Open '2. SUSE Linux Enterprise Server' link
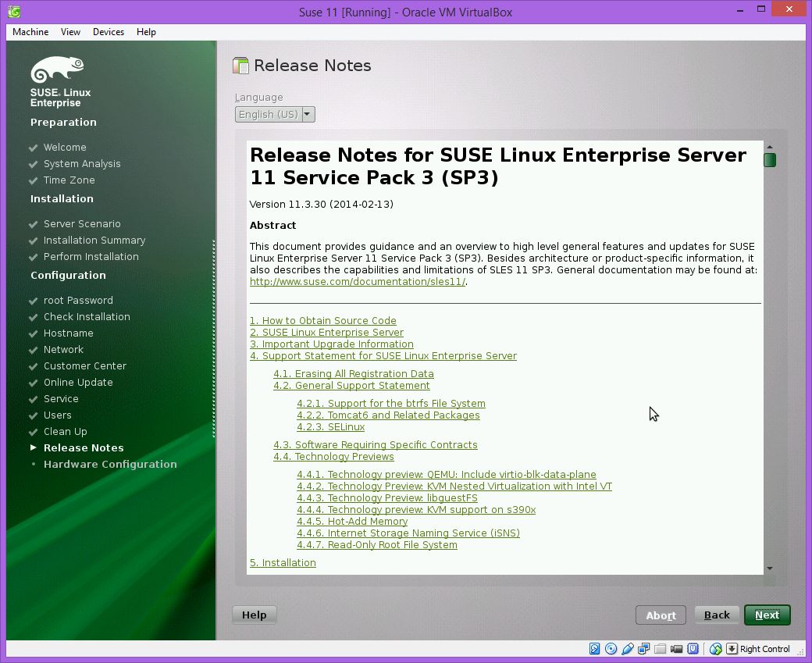Screen dimensions: 812x663 tap(327, 333)
